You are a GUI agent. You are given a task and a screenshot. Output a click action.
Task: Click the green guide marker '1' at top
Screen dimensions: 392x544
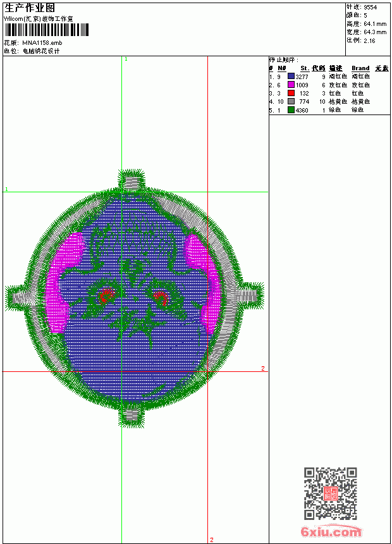126,59
